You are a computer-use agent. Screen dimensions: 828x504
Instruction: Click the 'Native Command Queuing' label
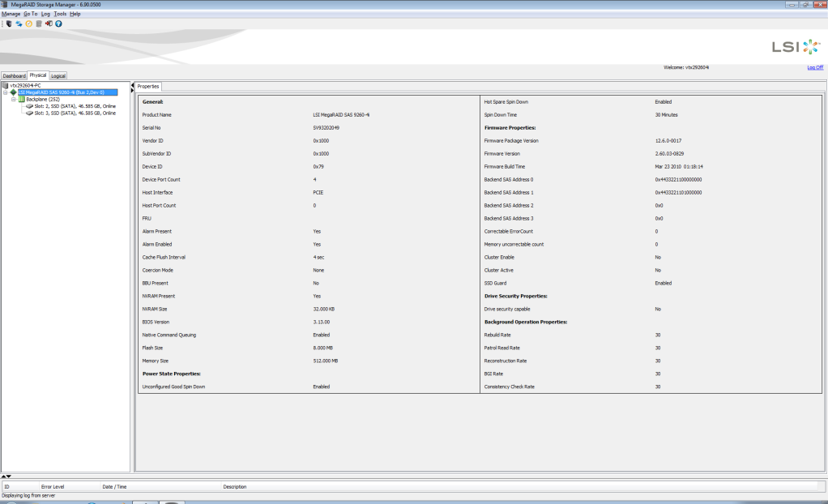coord(169,335)
